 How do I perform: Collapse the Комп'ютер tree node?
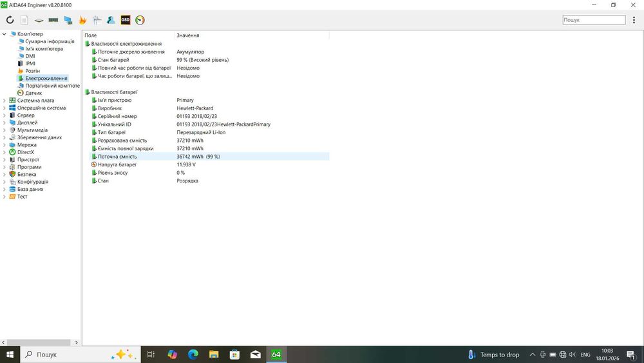(4, 34)
